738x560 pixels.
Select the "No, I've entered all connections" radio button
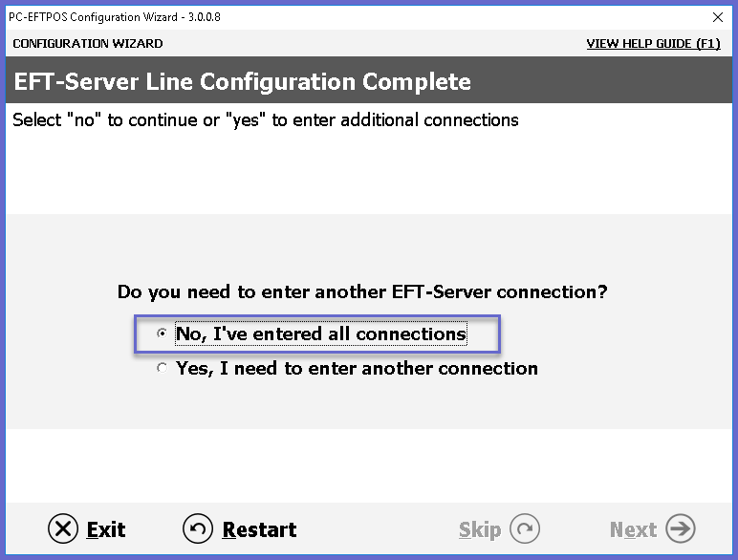click(162, 334)
